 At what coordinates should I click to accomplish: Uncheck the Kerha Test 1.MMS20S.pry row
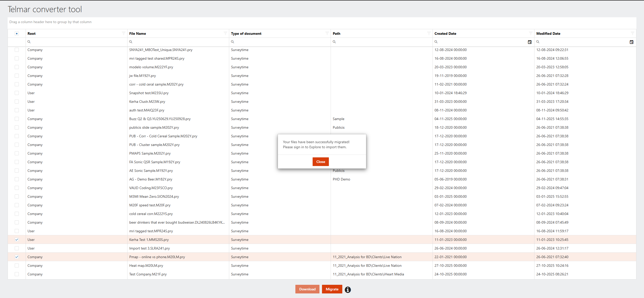(17, 240)
